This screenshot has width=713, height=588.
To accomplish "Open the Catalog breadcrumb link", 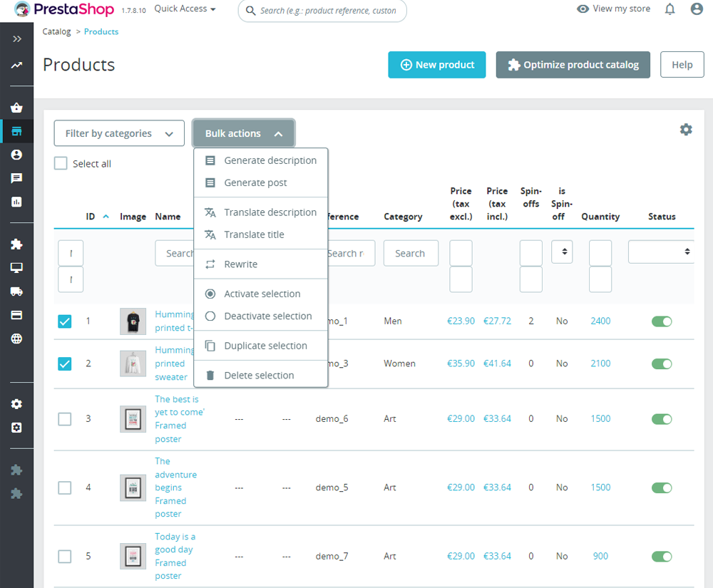I will [56, 31].
